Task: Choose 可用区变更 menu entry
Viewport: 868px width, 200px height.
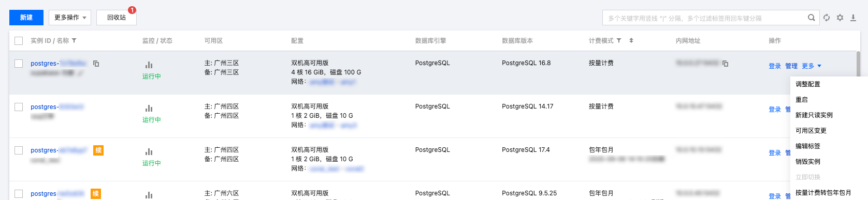Action: pos(811,131)
